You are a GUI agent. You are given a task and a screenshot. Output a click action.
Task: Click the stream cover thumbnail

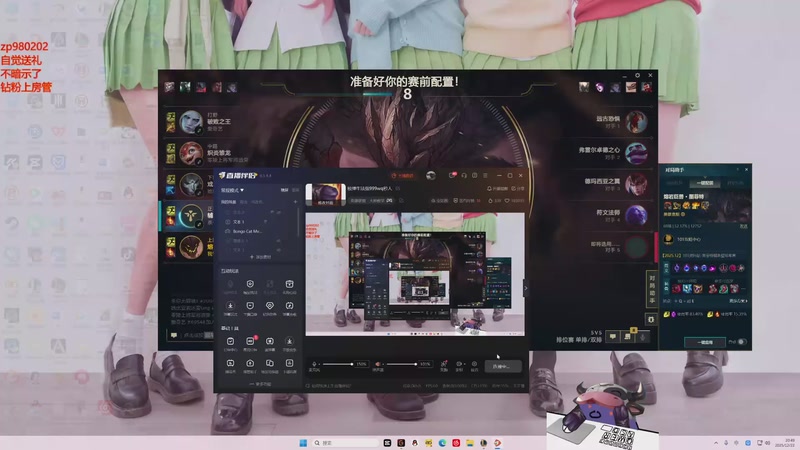click(x=326, y=195)
